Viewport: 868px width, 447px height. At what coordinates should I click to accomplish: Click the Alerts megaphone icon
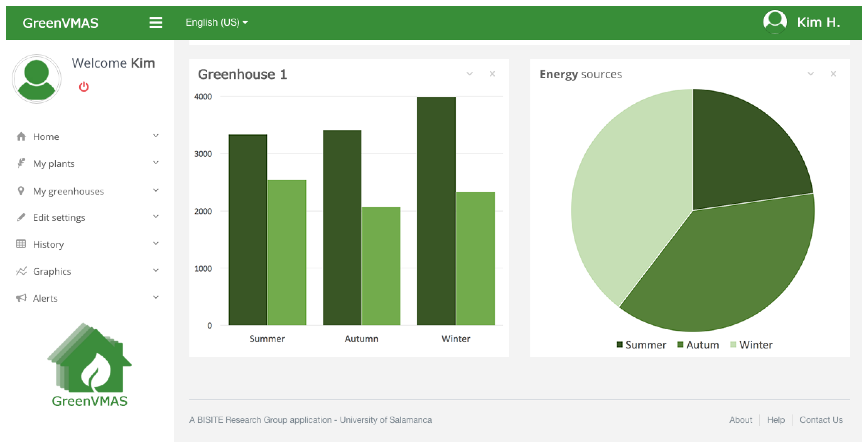tap(21, 298)
